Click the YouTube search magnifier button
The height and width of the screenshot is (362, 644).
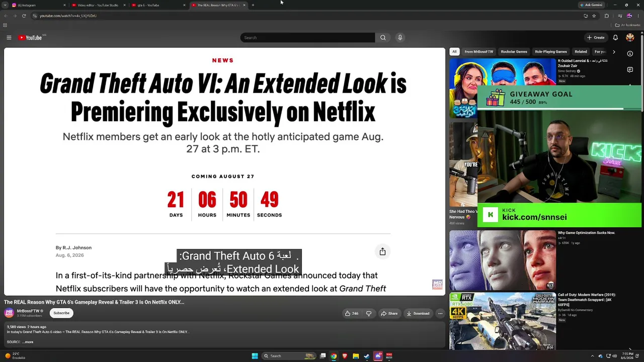383,38
